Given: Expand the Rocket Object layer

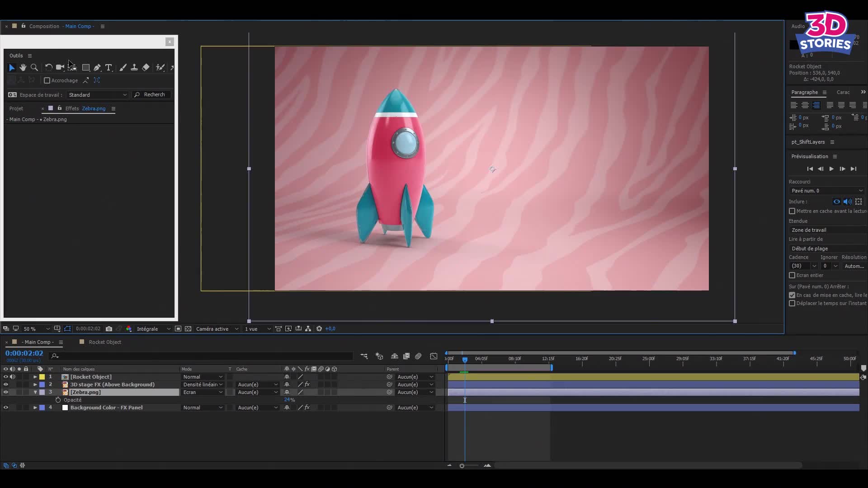Looking at the screenshot, I should [x=35, y=377].
